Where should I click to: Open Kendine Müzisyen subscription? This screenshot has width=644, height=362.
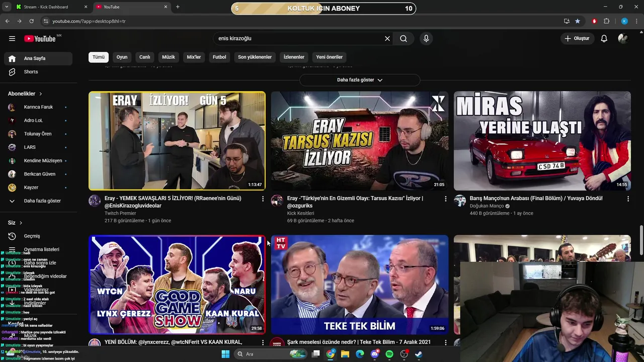pyautogui.click(x=38, y=161)
